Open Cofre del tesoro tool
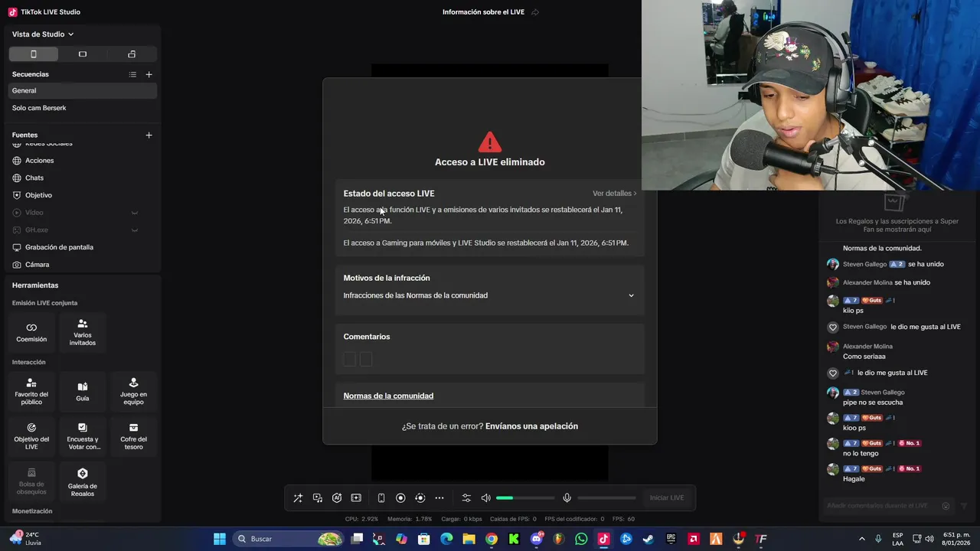The height and width of the screenshot is (551, 980). coord(133,436)
